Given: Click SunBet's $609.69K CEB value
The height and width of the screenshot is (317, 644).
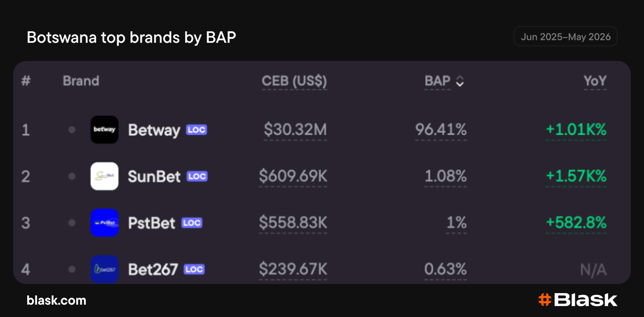Looking at the screenshot, I should tap(293, 177).
